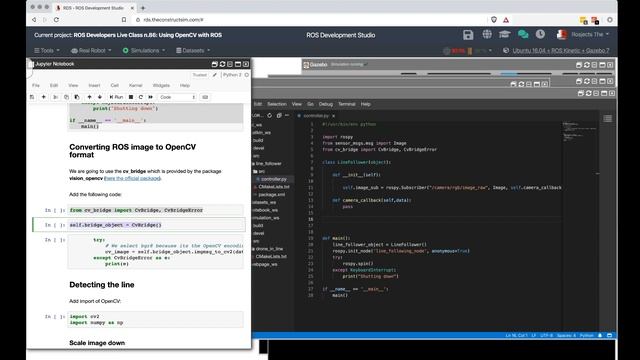Open IDE Terminal menu
The width and height of the screenshot is (640, 360).
click(347, 104)
